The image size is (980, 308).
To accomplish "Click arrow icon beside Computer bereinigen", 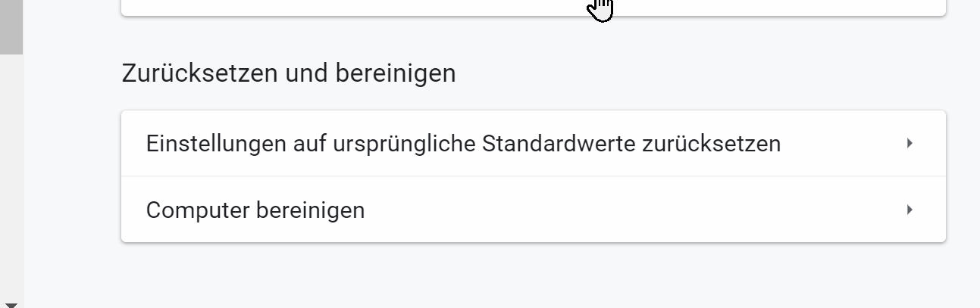I will click(910, 210).
